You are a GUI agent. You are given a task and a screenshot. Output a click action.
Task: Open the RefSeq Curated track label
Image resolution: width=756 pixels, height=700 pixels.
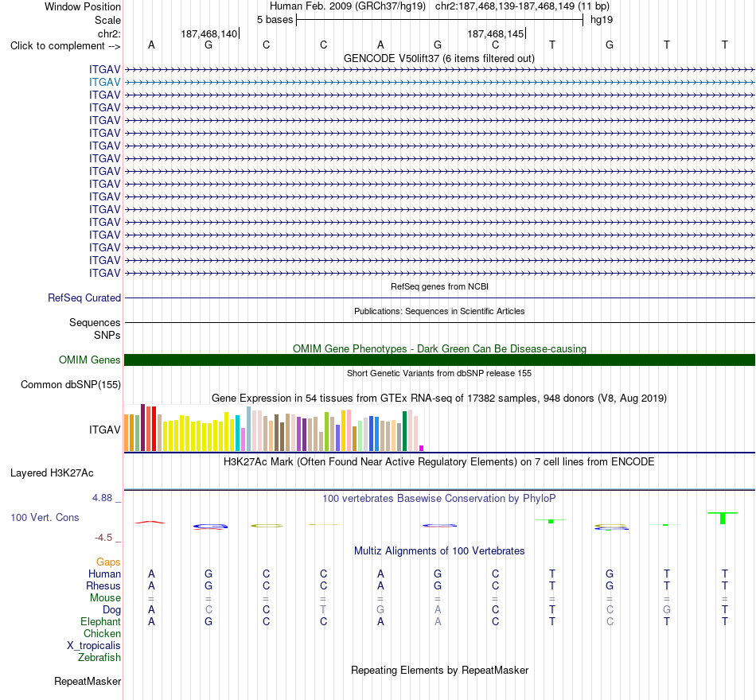coord(84,298)
